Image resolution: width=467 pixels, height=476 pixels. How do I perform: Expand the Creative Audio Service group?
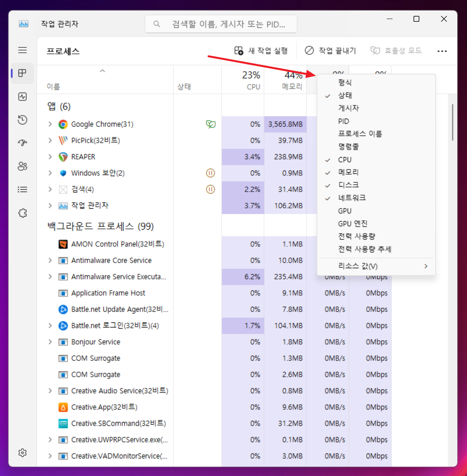(x=50, y=391)
